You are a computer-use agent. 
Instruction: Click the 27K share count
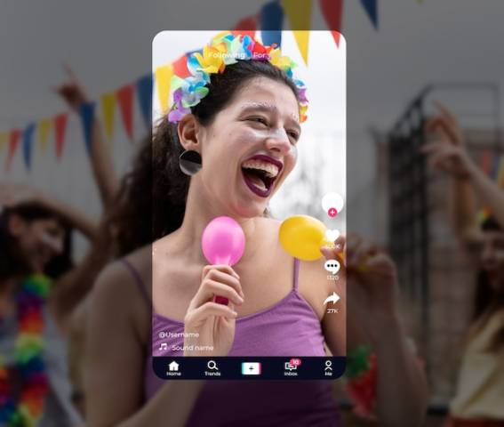332,310
